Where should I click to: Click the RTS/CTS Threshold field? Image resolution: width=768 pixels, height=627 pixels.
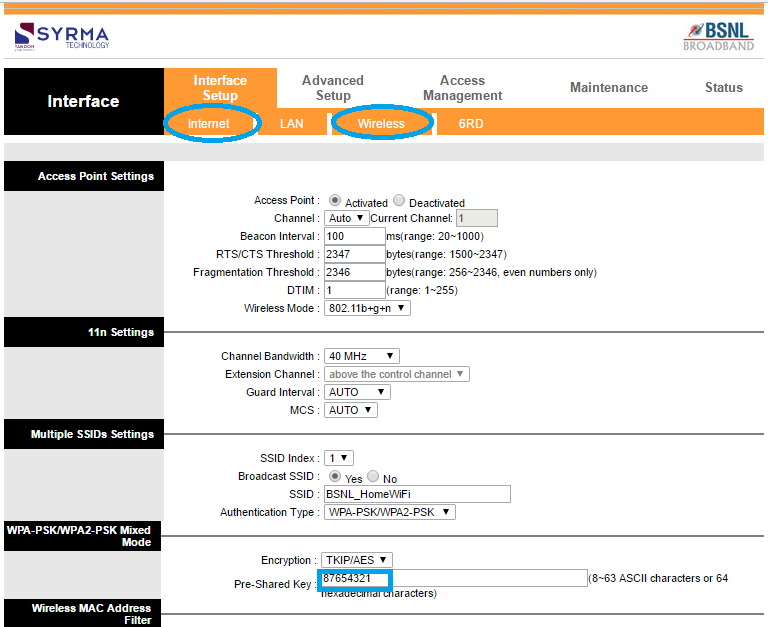355,254
